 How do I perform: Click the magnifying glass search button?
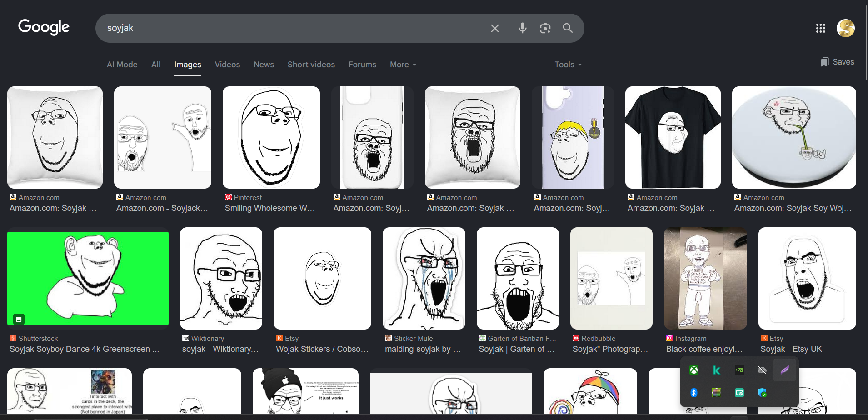568,28
